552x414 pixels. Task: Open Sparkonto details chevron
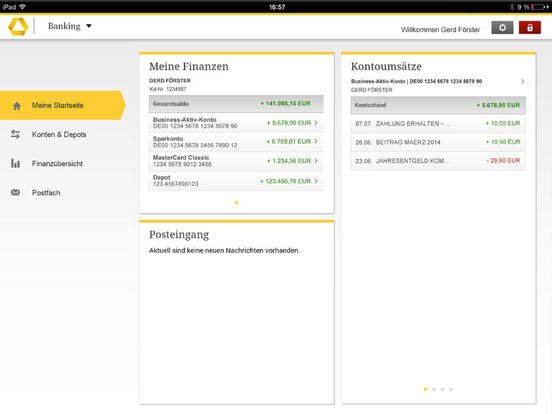pyautogui.click(x=316, y=142)
